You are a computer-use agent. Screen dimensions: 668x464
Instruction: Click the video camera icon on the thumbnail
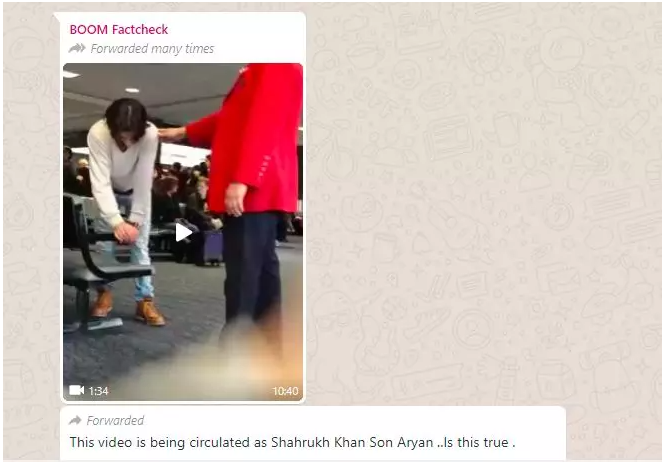coord(77,390)
